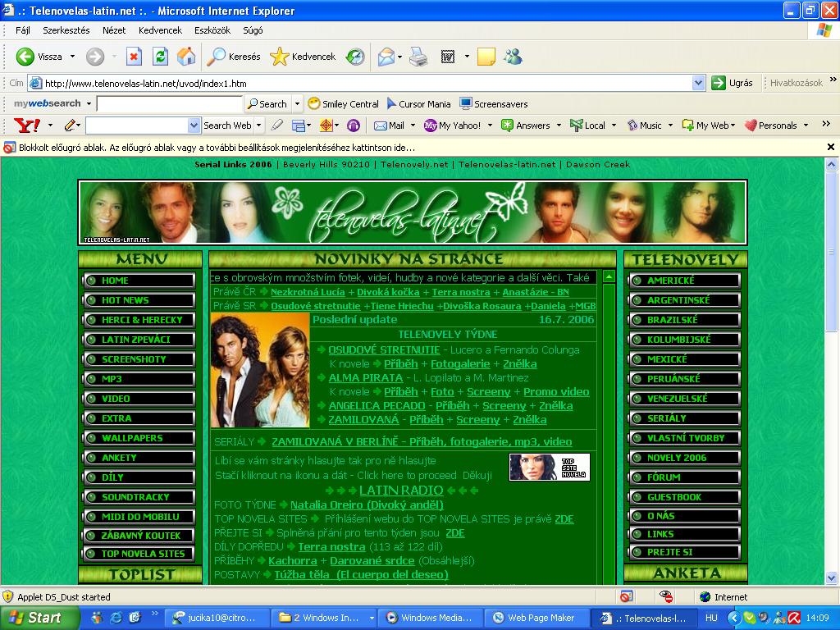Click the page vertical scrollbar down arrow
This screenshot has height=630, width=840.
point(832,577)
